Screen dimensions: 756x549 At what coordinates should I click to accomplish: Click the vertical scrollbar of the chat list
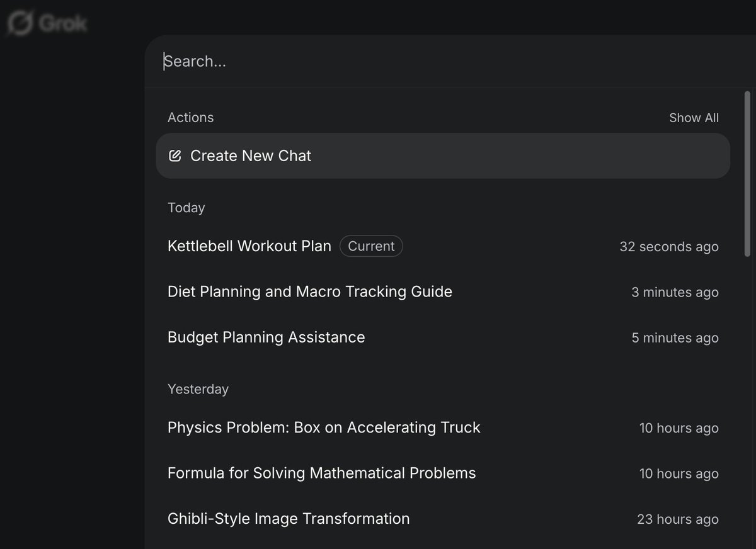tap(748, 173)
